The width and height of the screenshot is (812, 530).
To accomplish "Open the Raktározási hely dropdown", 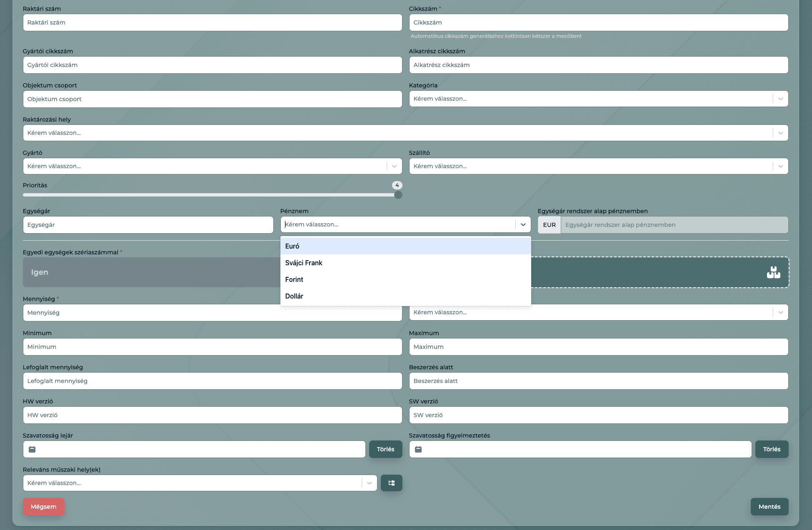I will click(780, 133).
